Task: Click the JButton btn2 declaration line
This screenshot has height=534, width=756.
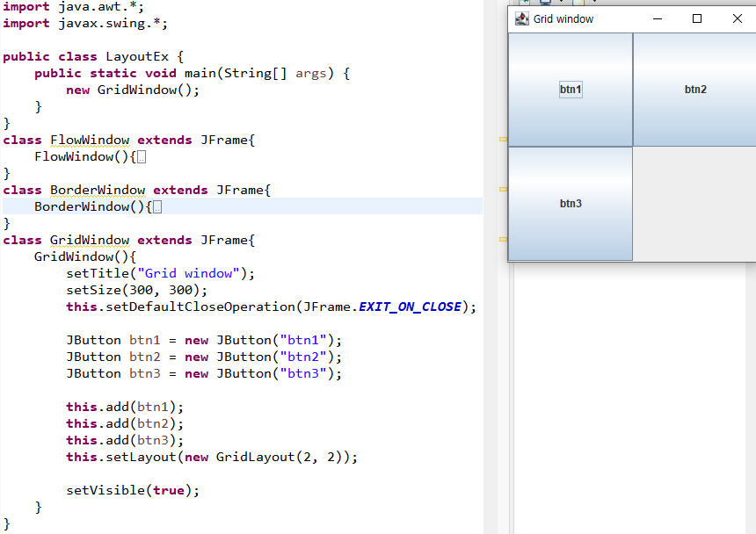Action: tap(204, 357)
